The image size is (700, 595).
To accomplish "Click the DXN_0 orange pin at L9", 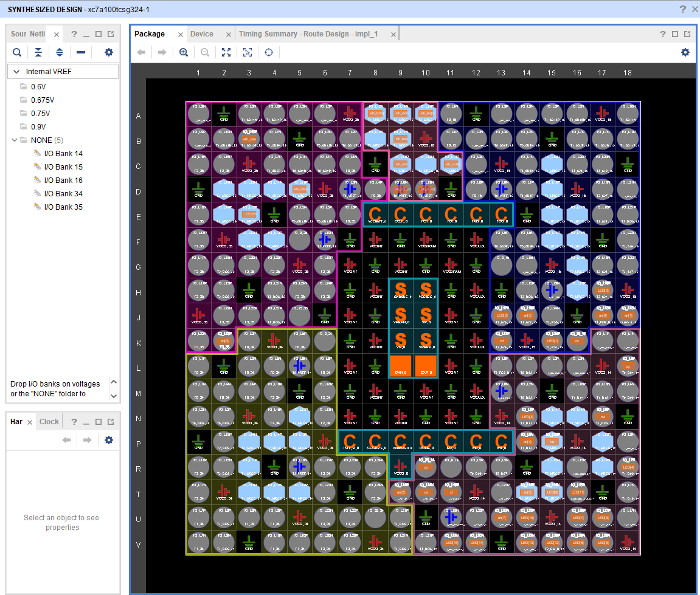I will tap(400, 366).
